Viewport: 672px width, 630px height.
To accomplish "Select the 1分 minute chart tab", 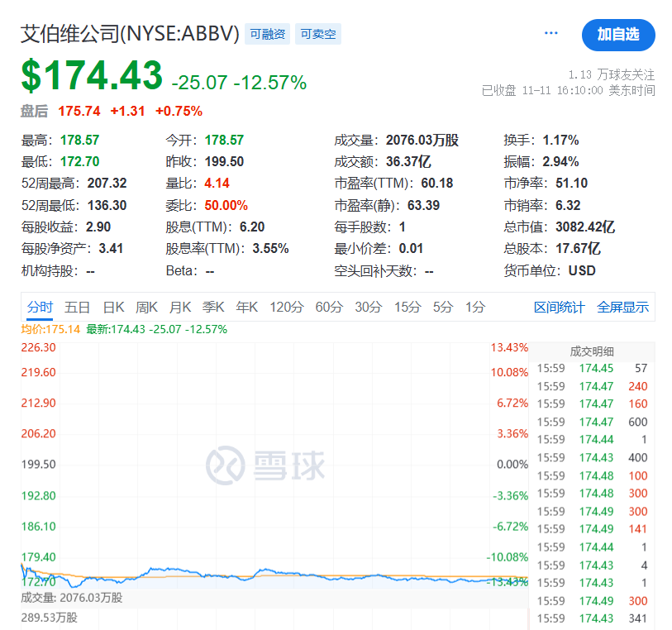I will pyautogui.click(x=474, y=308).
